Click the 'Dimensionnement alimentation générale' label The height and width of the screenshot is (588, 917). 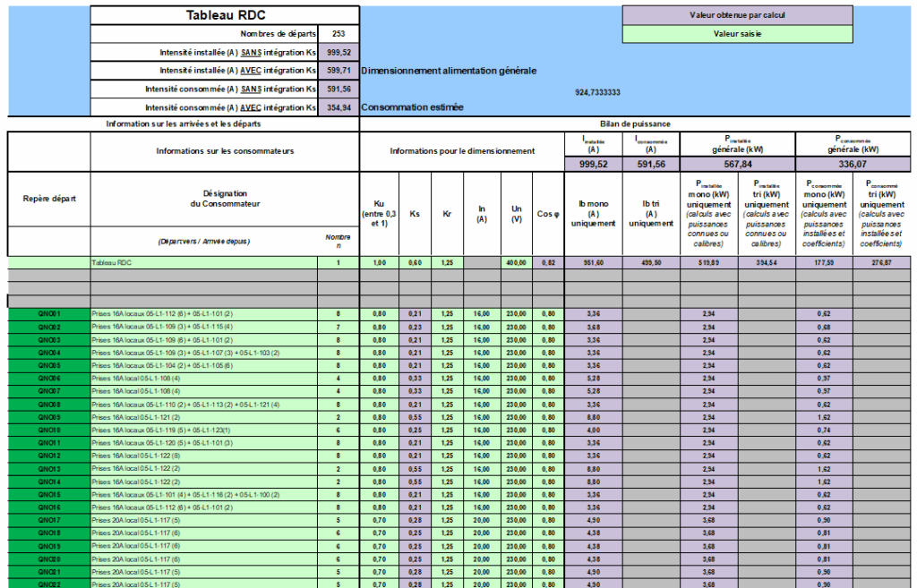[x=449, y=71]
